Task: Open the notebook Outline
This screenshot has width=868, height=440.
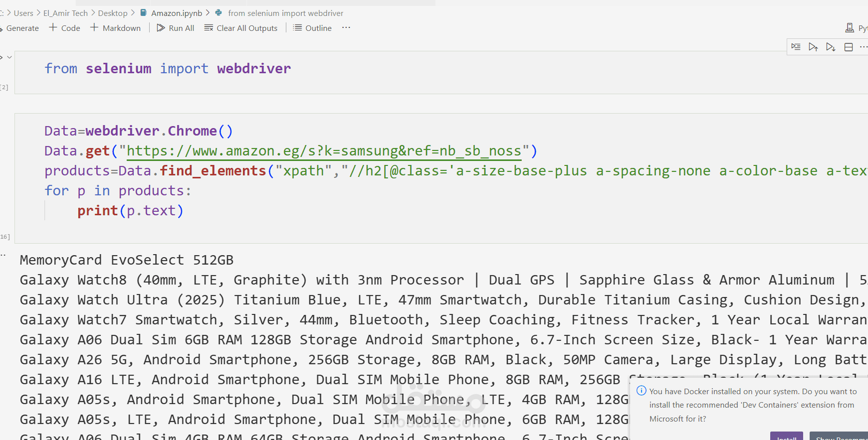Action: point(312,28)
